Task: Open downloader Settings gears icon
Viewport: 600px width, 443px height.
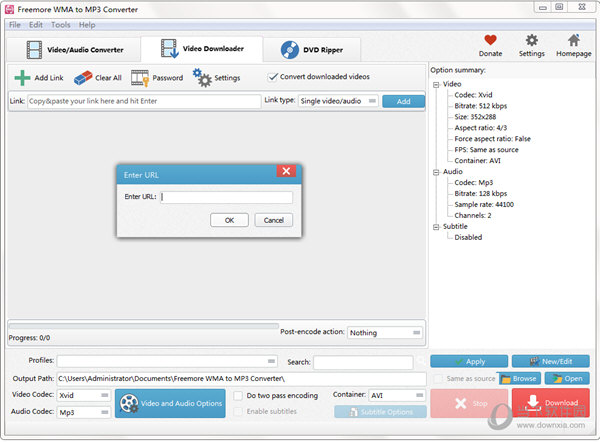Action: pyautogui.click(x=202, y=78)
